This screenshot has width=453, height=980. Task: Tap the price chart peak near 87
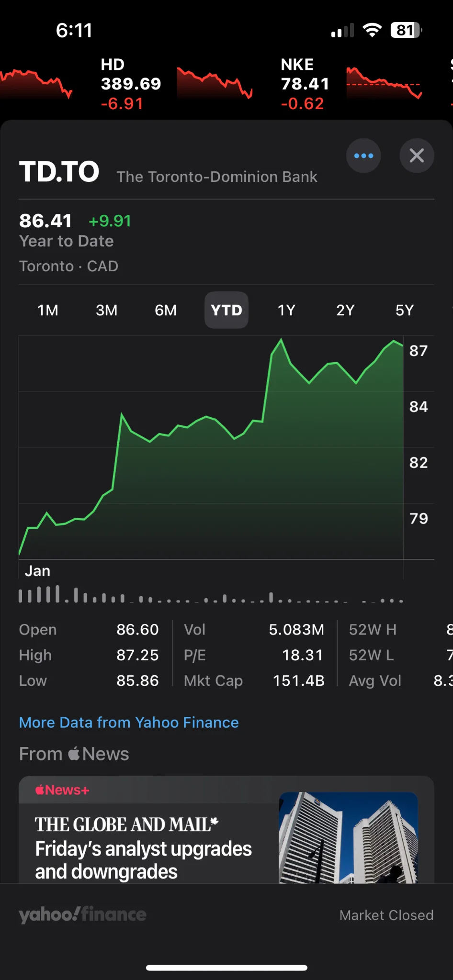(281, 340)
